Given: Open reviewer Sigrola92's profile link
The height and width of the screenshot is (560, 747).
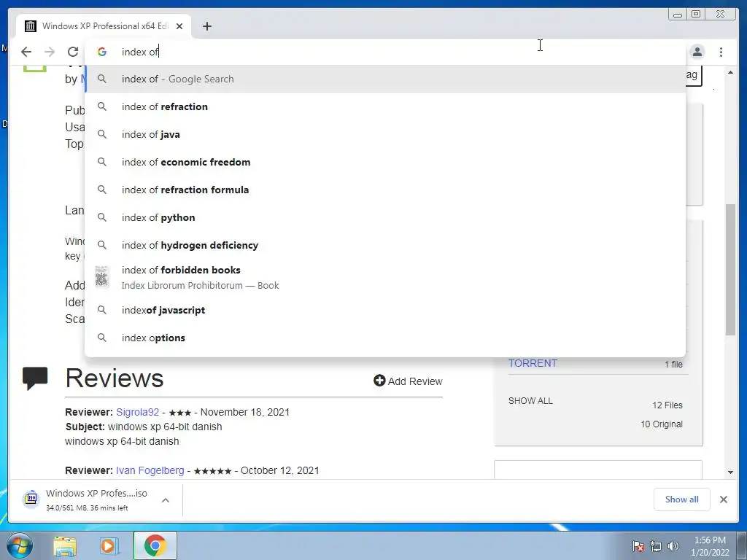Looking at the screenshot, I should (137, 412).
